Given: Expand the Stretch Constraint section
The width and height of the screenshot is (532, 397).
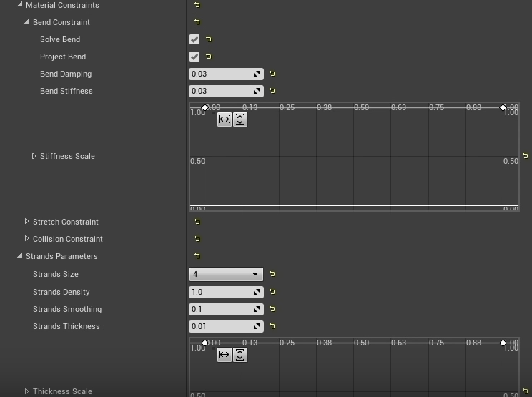Looking at the screenshot, I should [26, 221].
